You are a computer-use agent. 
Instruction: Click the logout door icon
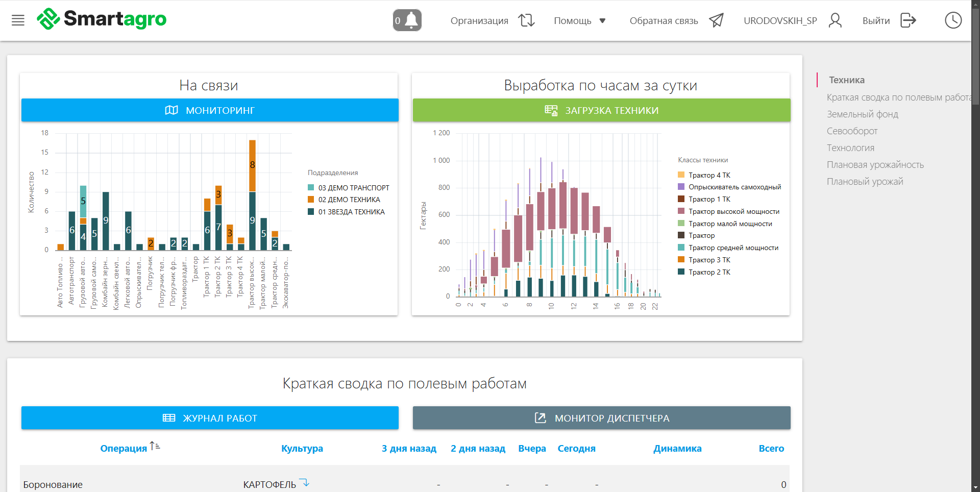point(908,20)
